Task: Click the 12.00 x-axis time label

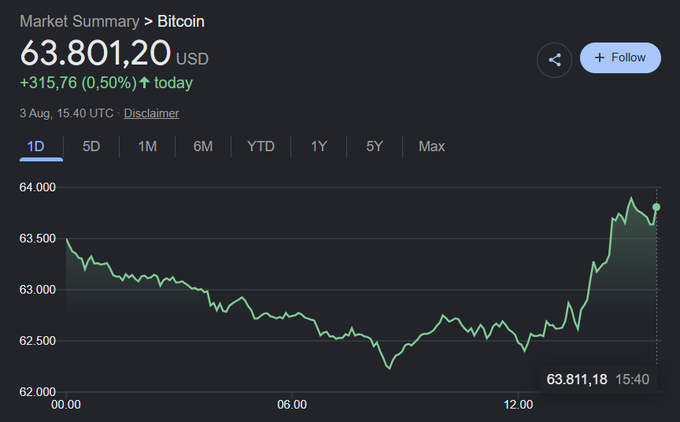Action: click(518, 405)
